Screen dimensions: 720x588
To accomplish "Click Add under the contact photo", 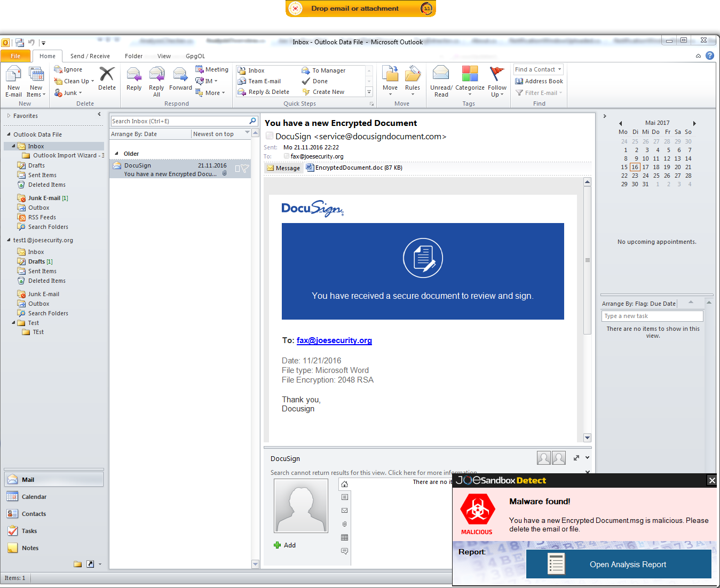I will click(285, 545).
